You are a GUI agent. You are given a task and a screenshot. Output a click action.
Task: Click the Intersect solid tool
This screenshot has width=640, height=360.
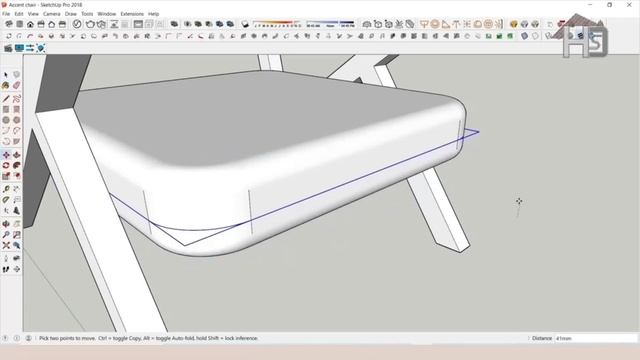(x=187, y=24)
